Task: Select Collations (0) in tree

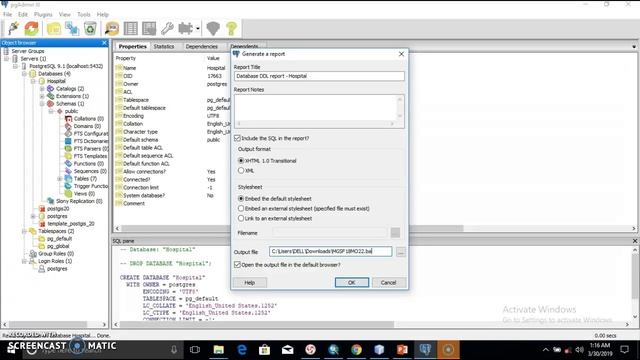Action: (x=89, y=119)
